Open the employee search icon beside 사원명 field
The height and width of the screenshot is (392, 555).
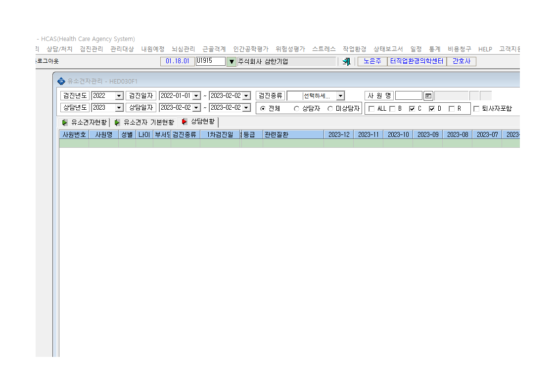[x=428, y=96]
